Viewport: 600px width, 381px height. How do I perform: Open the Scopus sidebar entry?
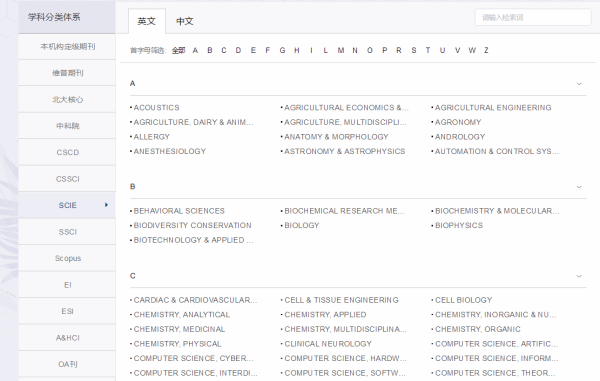point(67,258)
